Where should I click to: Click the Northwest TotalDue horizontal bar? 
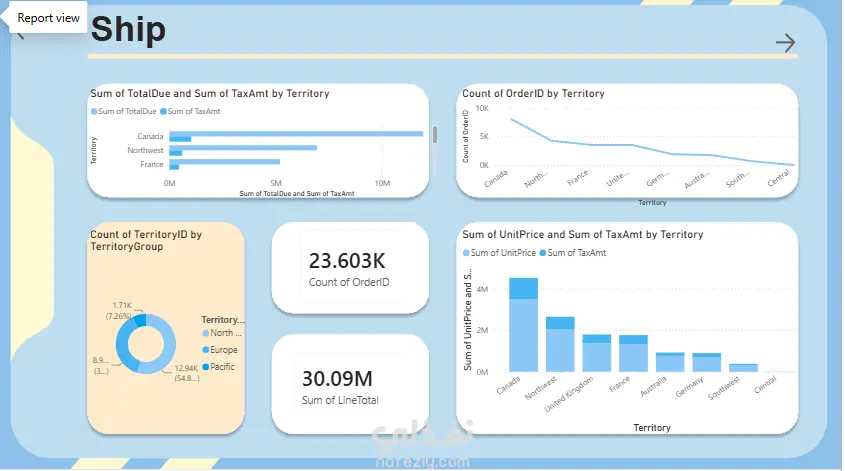point(243,147)
